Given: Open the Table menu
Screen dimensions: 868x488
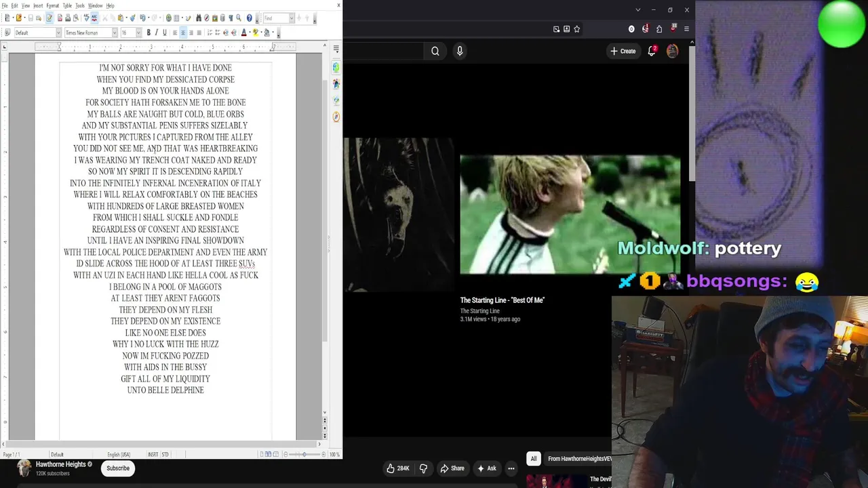Looking at the screenshot, I should coord(67,5).
